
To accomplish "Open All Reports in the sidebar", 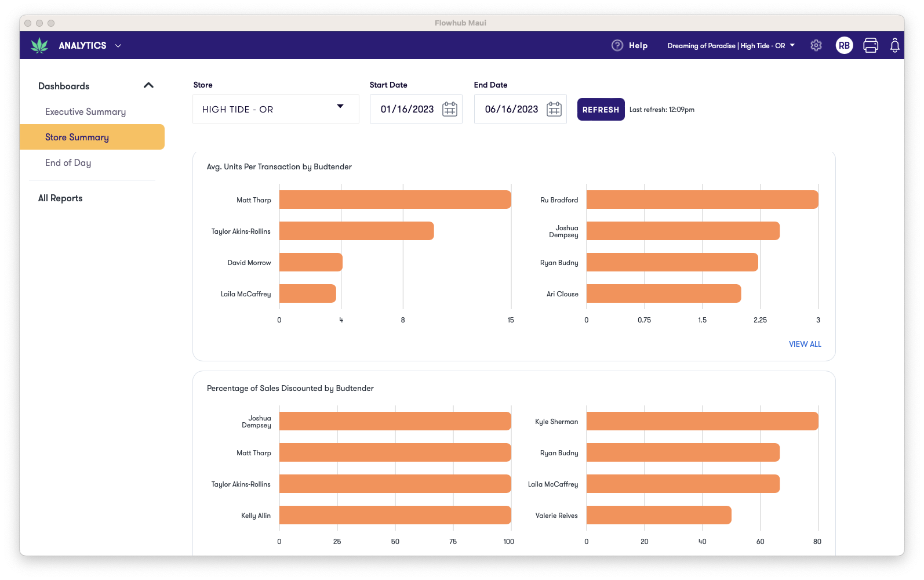I will [x=60, y=198].
